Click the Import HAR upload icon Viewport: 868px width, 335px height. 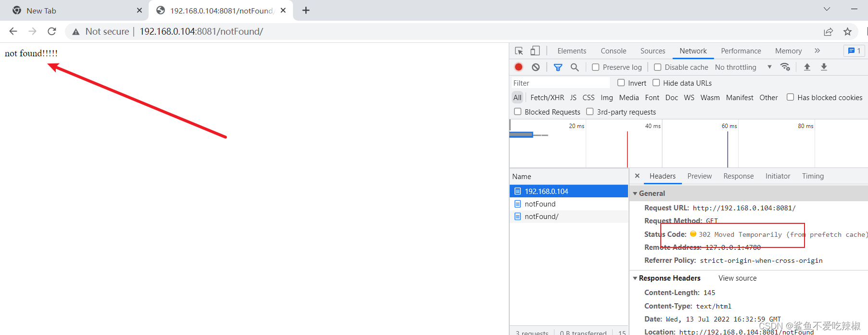(x=807, y=67)
